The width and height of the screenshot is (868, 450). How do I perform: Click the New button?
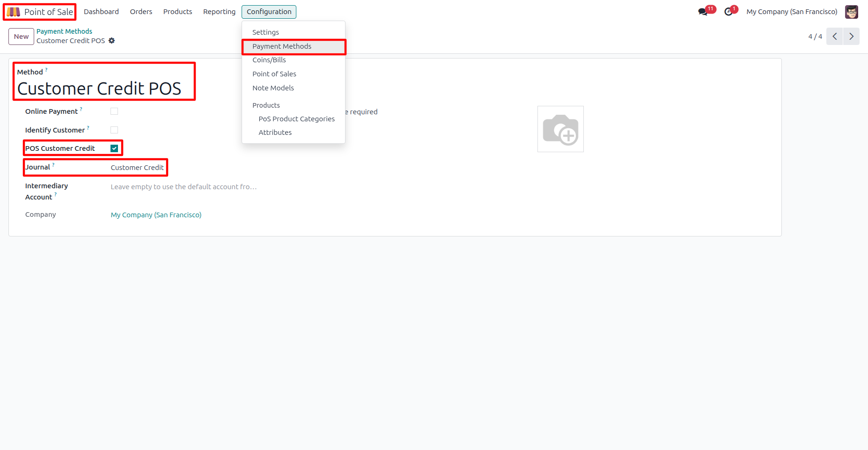(21, 37)
